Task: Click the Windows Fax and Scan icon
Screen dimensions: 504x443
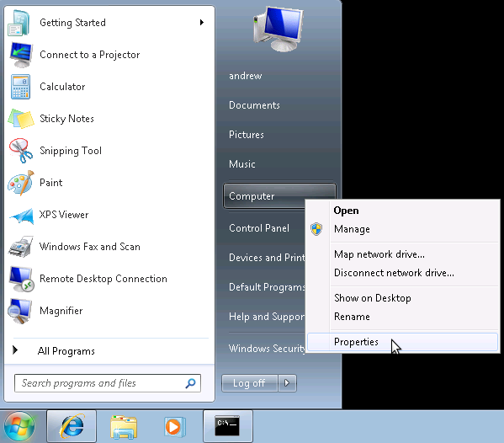Action: (20, 247)
